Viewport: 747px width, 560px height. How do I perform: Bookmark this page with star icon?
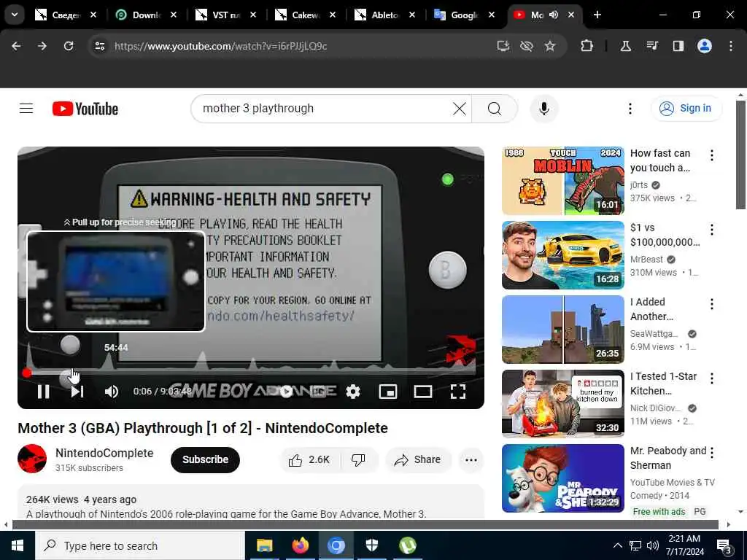(550, 46)
